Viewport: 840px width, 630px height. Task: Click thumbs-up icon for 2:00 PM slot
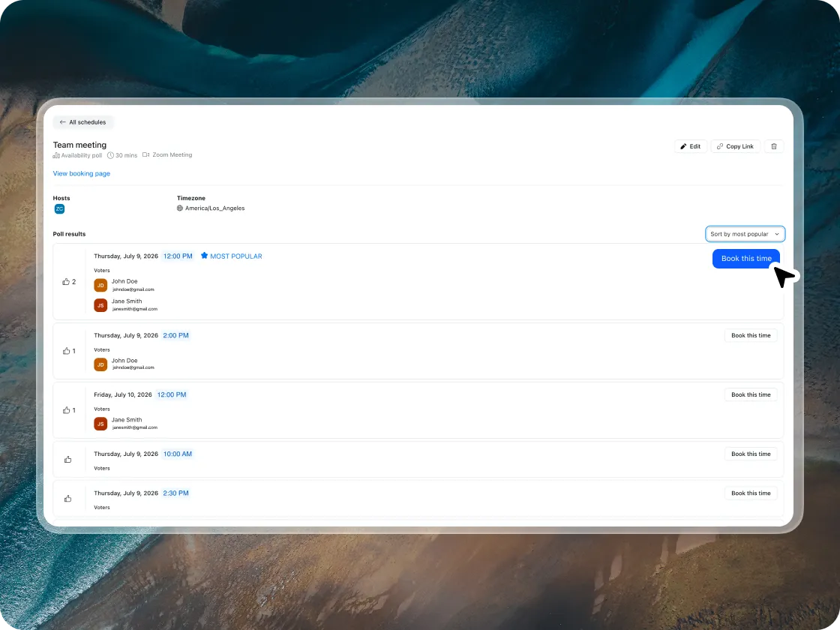[x=66, y=351]
